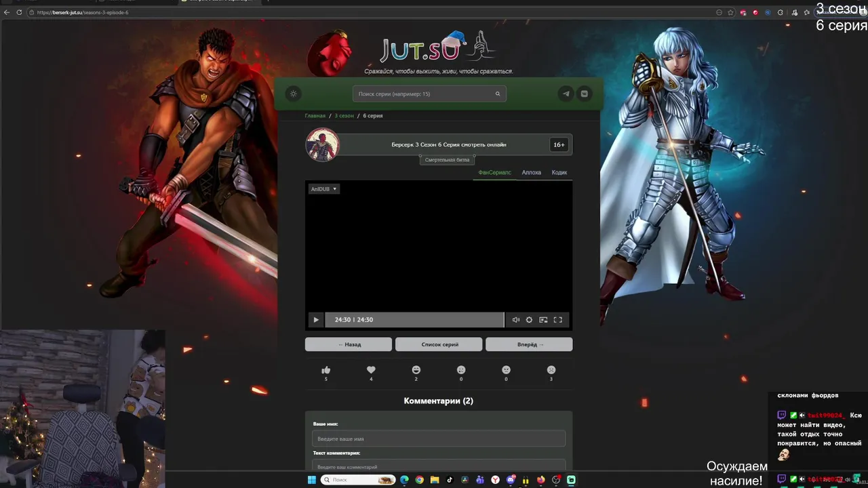Open the square social icon next to Telegram
868x488 pixels.
coord(584,94)
